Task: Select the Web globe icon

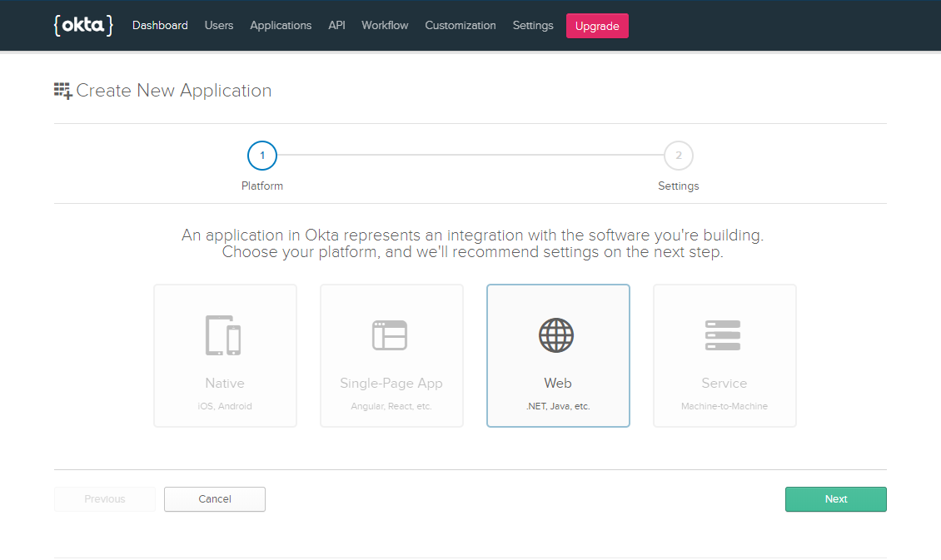Action: [556, 335]
